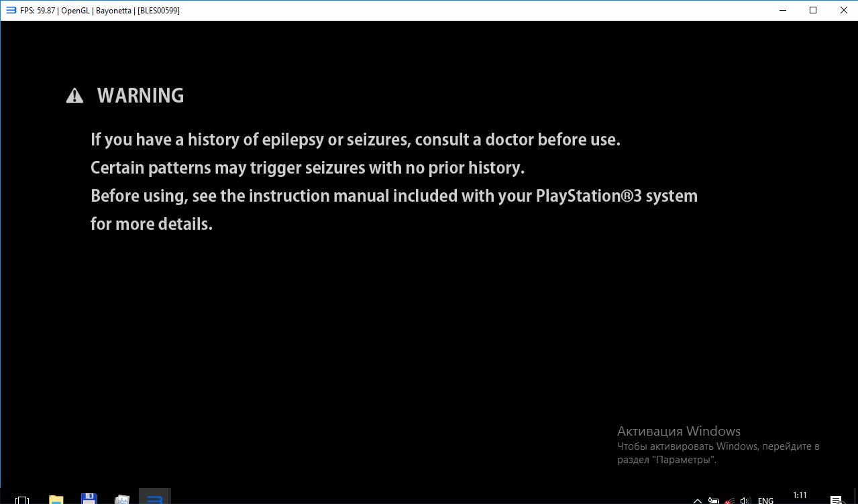This screenshot has height=504, width=858.
Task: Minimize the Bayonetta game window
Action: pos(782,10)
